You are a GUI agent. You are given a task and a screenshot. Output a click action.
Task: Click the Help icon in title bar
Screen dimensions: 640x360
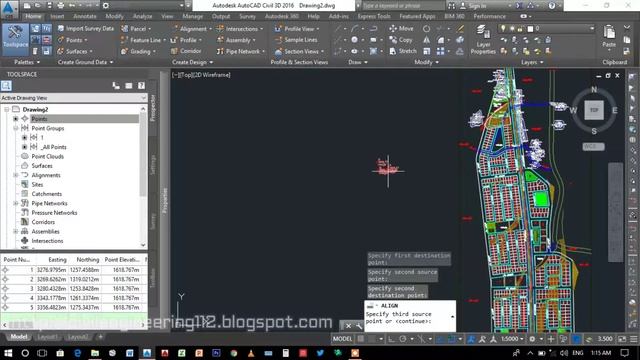click(552, 6)
